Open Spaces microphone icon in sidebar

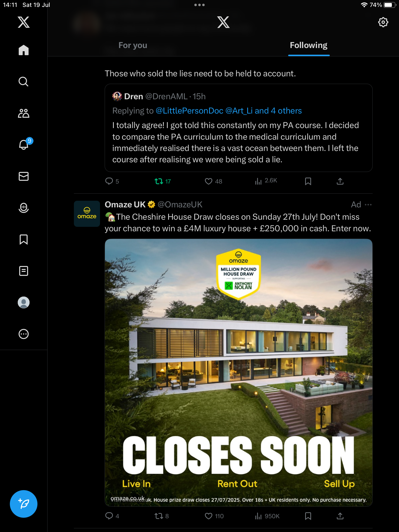click(24, 208)
